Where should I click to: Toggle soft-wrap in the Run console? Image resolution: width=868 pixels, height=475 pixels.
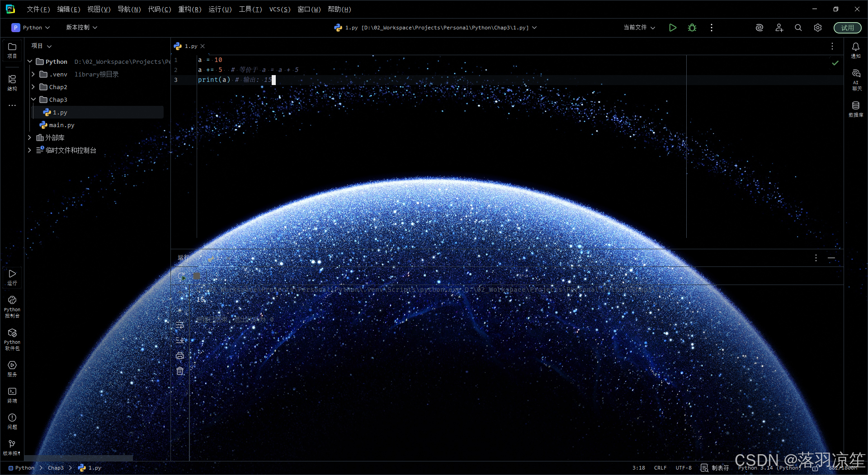[x=180, y=325]
